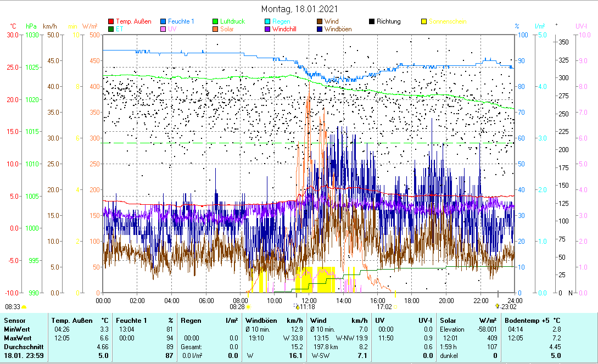Click the yellow Sonnenschein legend square
The image size is (598, 364).
point(424,22)
